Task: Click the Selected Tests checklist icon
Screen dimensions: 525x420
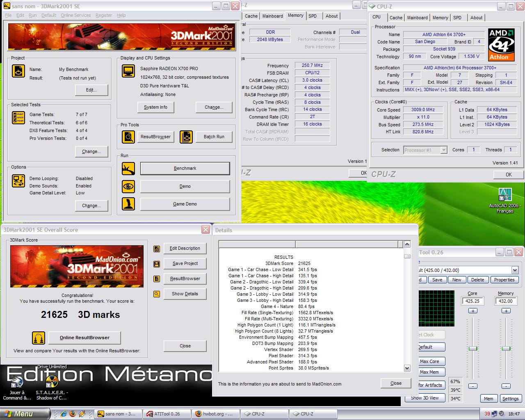Action: coord(18,118)
